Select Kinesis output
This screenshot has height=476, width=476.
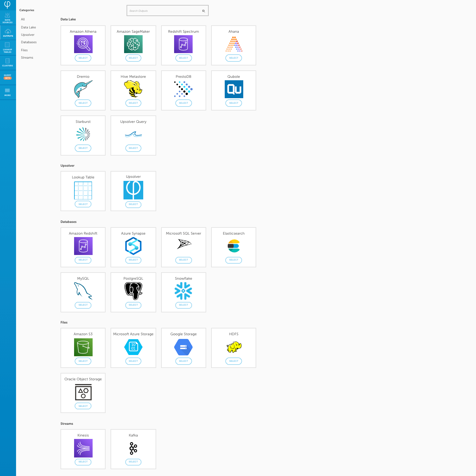click(83, 462)
